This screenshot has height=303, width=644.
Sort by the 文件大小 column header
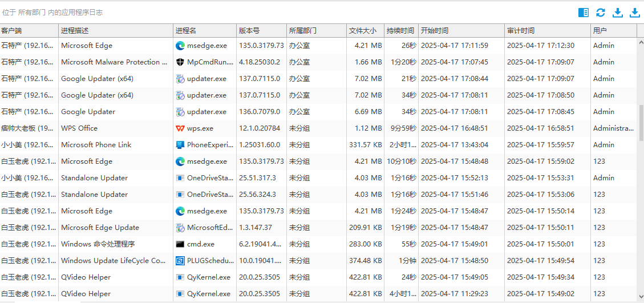pyautogui.click(x=365, y=31)
